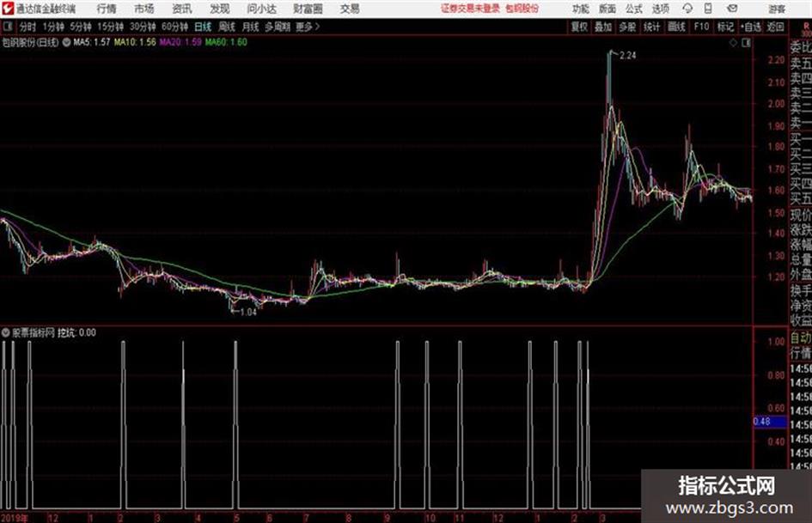812x523 pixels.
Task: Click the 自动 label in right panel
Action: tap(801, 338)
